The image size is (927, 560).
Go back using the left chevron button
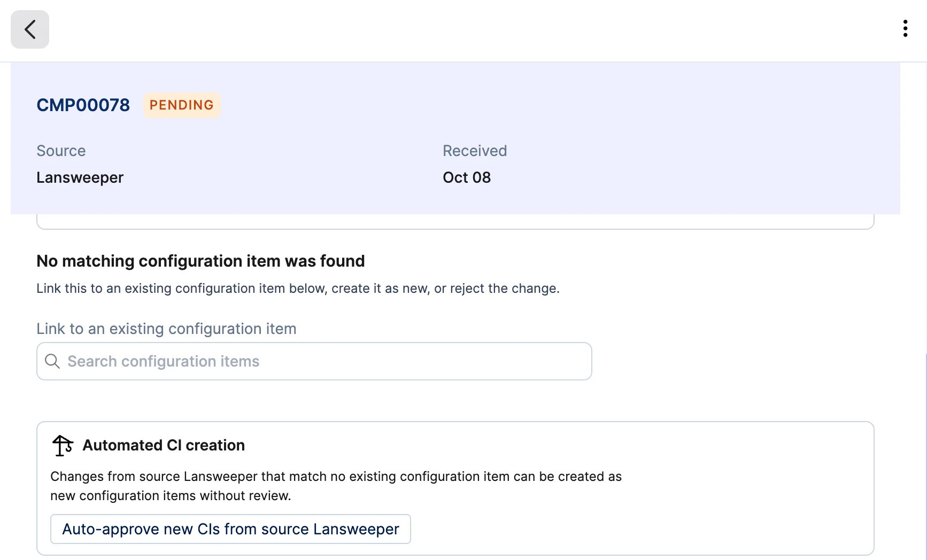tap(30, 29)
